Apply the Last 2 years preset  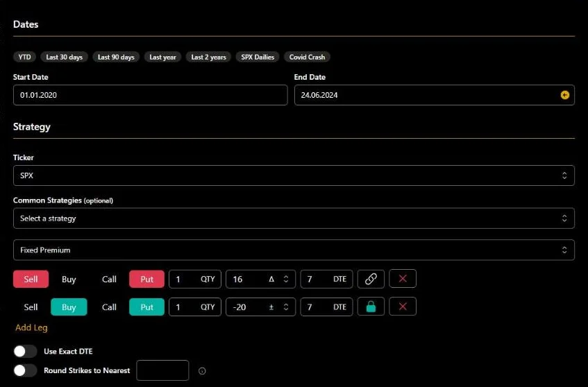[208, 57]
